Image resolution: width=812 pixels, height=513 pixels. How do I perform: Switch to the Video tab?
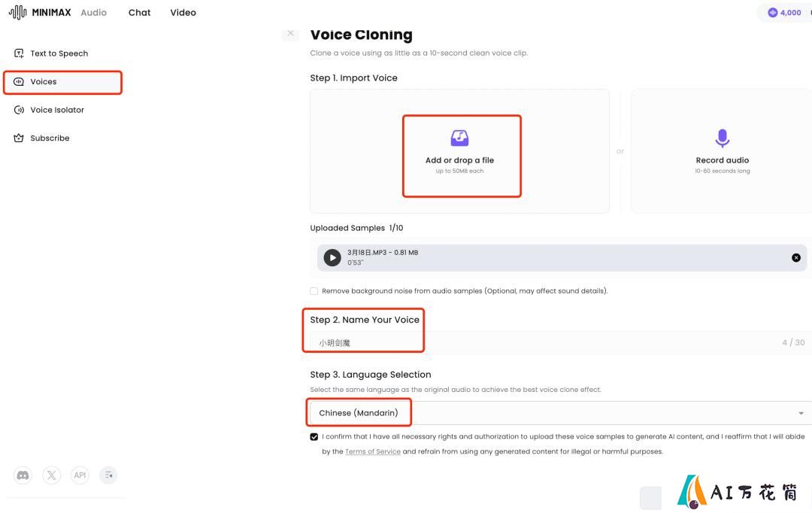point(183,13)
